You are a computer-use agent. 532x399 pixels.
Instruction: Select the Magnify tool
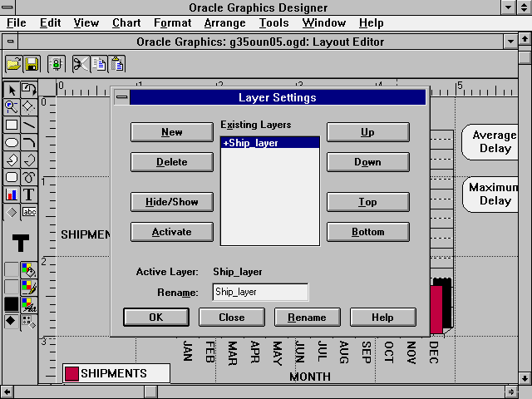point(12,106)
